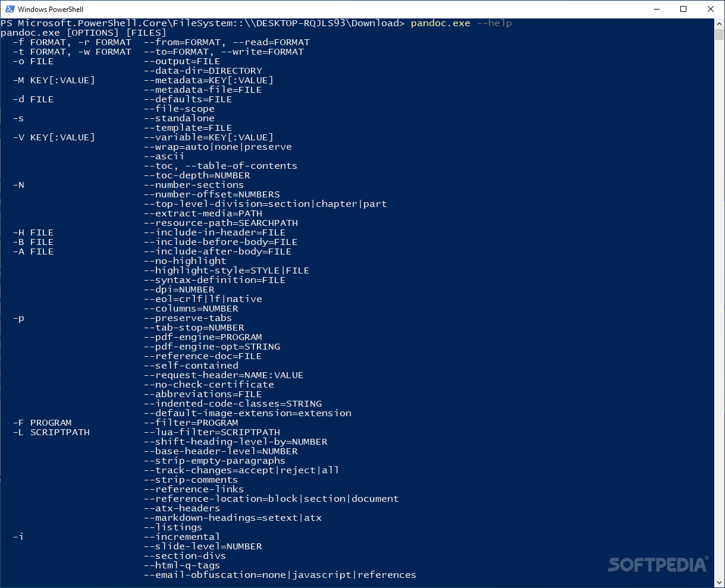Viewport: 725px width, 588px height.
Task: Click the scrollbar down arrow
Action: [719, 582]
